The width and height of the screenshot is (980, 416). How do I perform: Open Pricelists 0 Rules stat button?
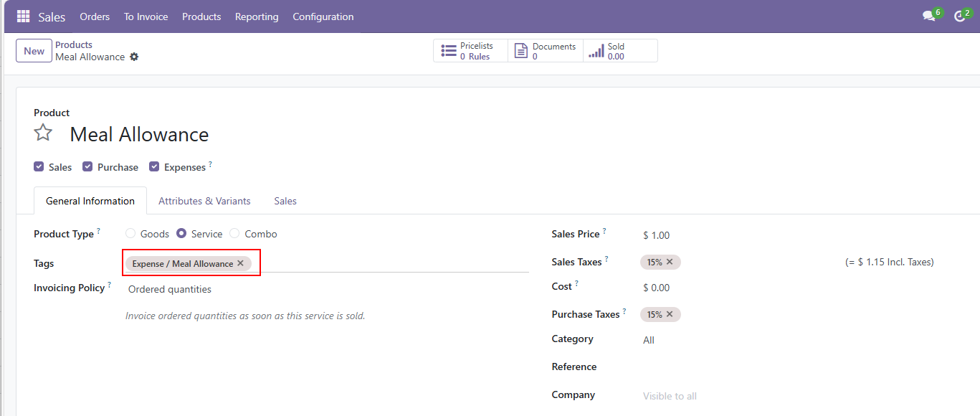pyautogui.click(x=470, y=51)
